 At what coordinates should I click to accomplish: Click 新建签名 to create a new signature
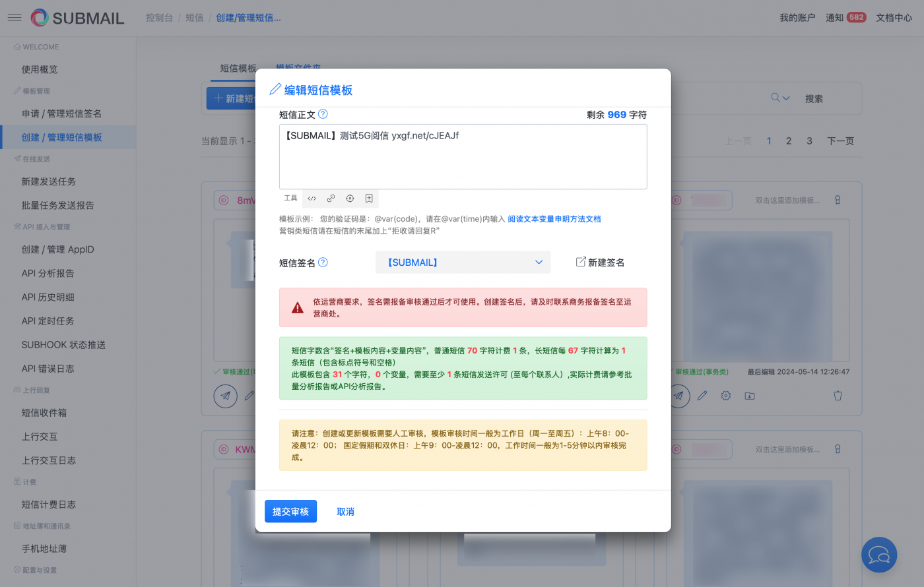(600, 262)
